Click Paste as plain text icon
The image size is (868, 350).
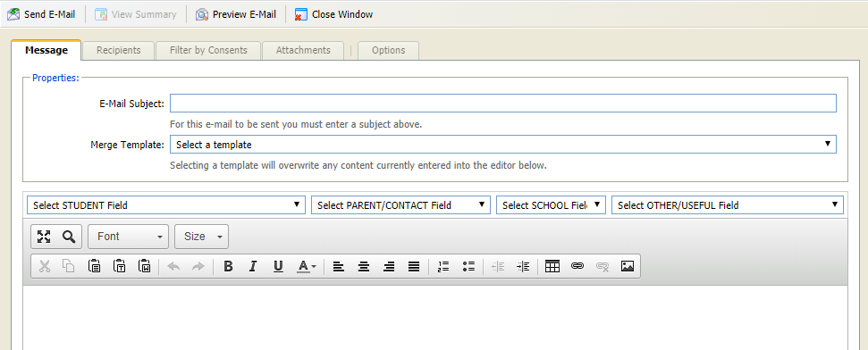[x=120, y=266]
